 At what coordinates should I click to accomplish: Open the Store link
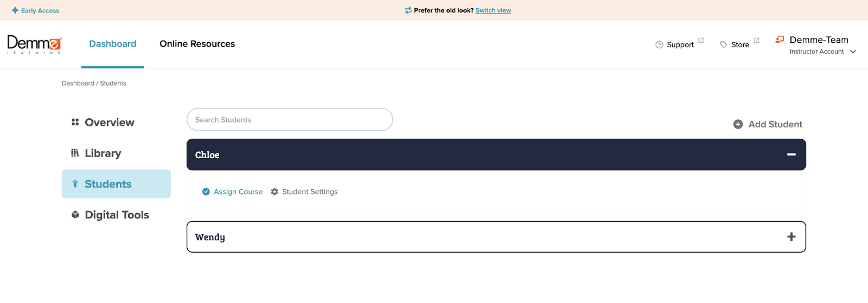(x=740, y=44)
